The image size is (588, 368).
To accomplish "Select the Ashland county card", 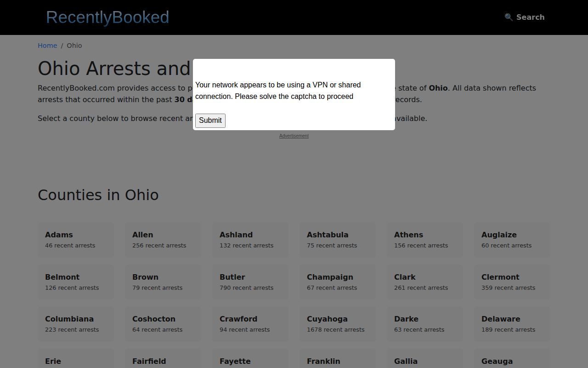I will pos(250,240).
